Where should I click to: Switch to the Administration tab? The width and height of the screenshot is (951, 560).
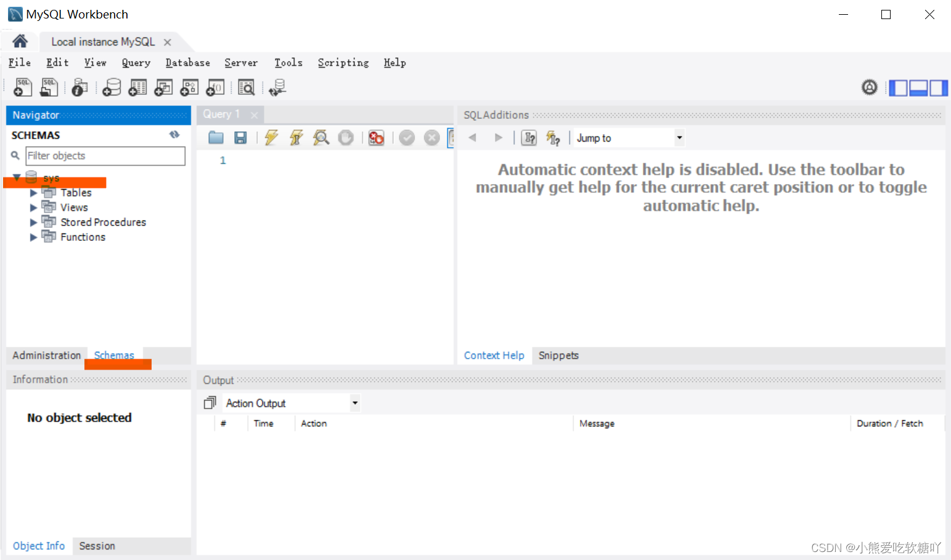[46, 355]
